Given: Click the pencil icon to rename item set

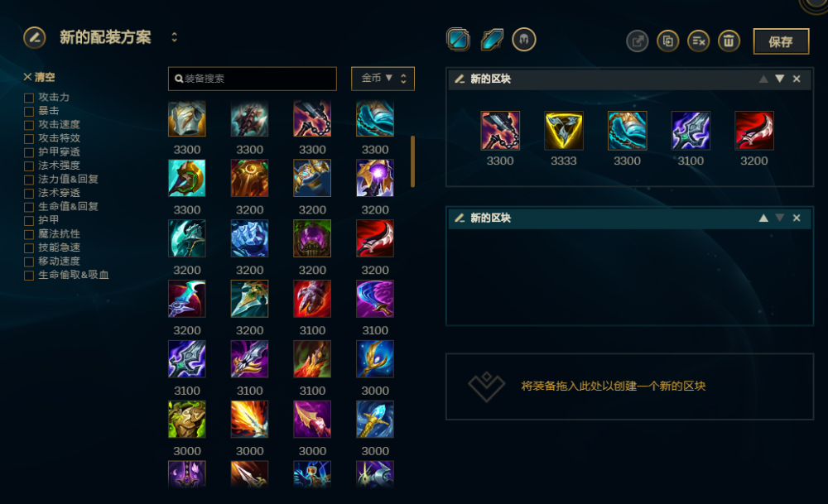Looking at the screenshot, I should point(34,37).
